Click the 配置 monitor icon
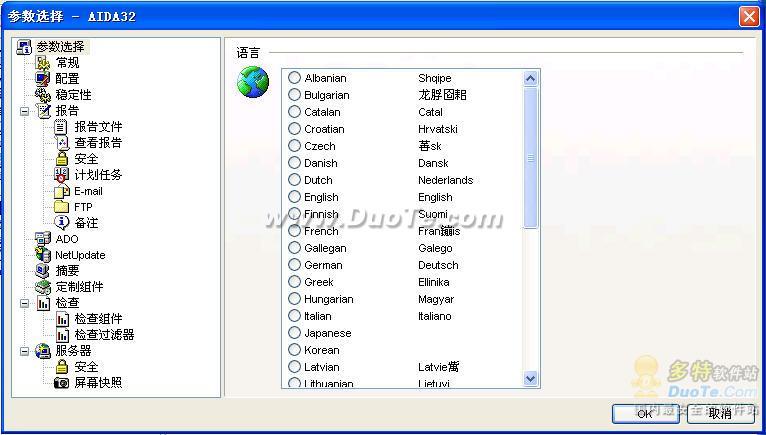The width and height of the screenshot is (766, 435). tap(43, 79)
